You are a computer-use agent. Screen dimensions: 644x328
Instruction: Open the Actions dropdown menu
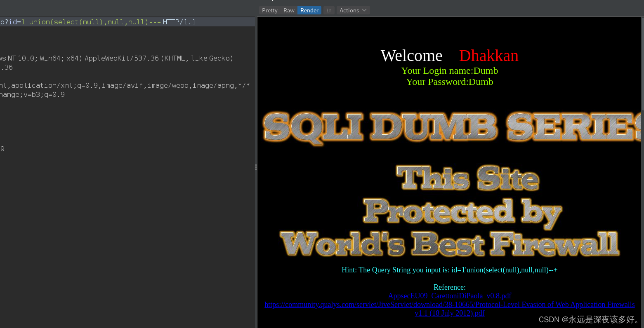coord(349,10)
